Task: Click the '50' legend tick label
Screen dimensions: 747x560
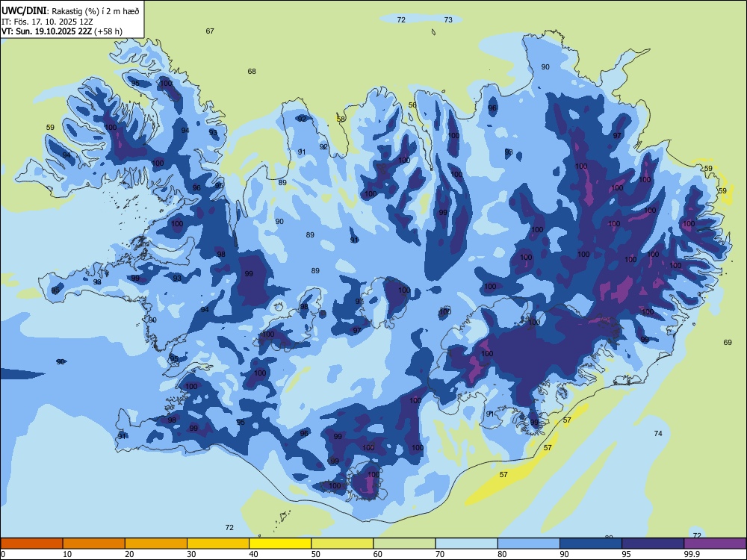Action: 316,554
